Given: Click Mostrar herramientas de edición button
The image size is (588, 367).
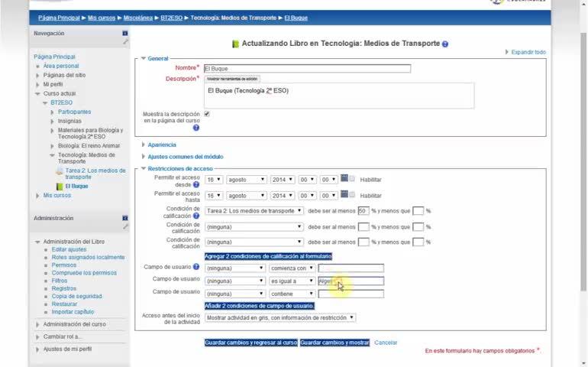Looking at the screenshot, I should coord(232,79).
